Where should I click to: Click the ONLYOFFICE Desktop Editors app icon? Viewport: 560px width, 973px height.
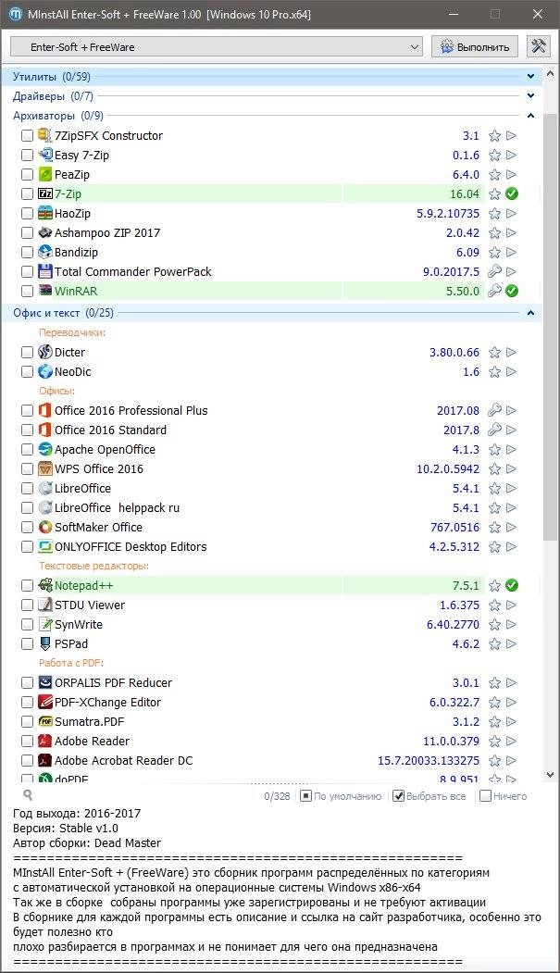(x=45, y=547)
